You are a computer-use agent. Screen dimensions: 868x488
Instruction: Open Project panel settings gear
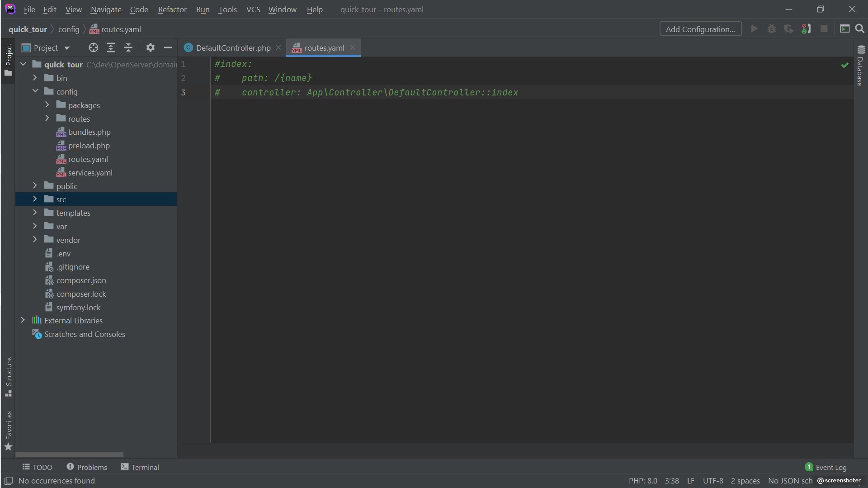click(x=150, y=47)
